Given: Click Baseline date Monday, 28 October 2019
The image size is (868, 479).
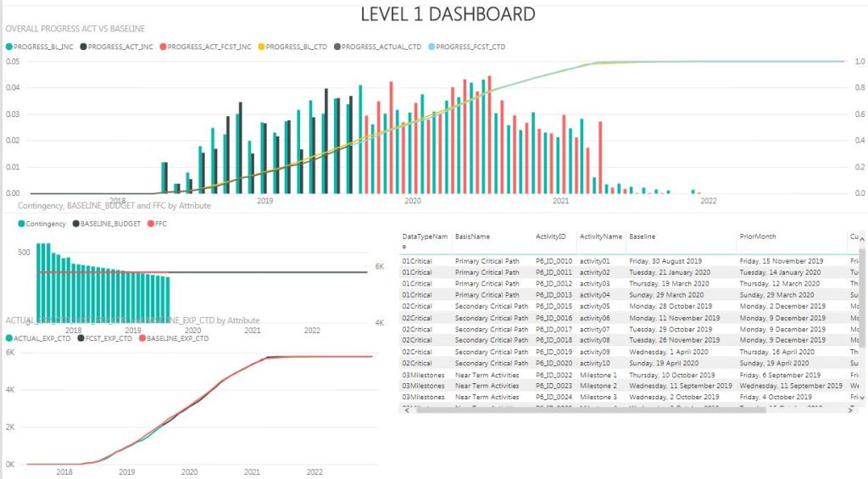Looking at the screenshot, I should [670, 306].
